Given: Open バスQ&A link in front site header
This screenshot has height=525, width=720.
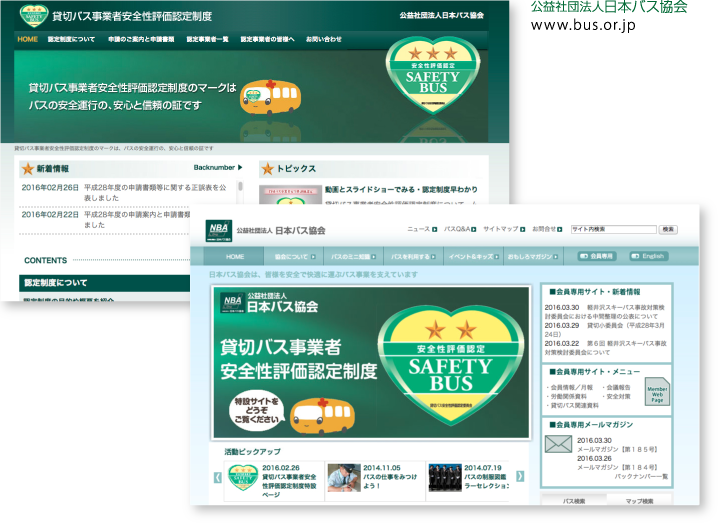Looking at the screenshot, I should click(456, 229).
